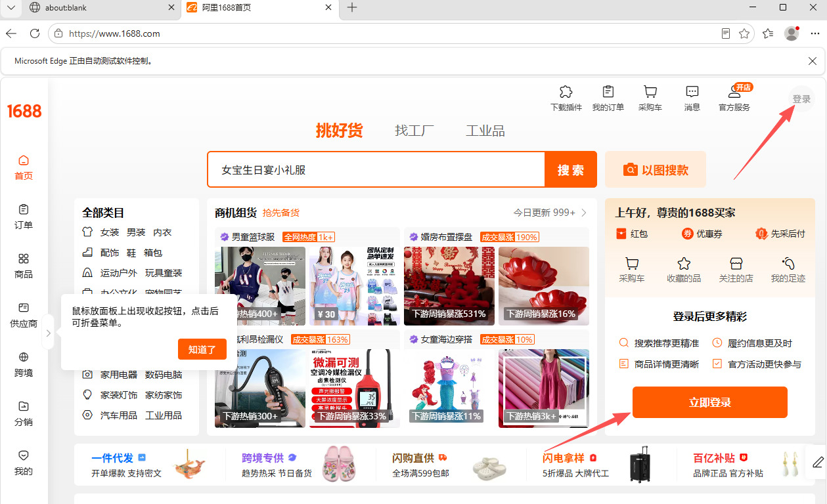
Task: Open 我的足迹 in buyer panel
Action: click(x=788, y=270)
